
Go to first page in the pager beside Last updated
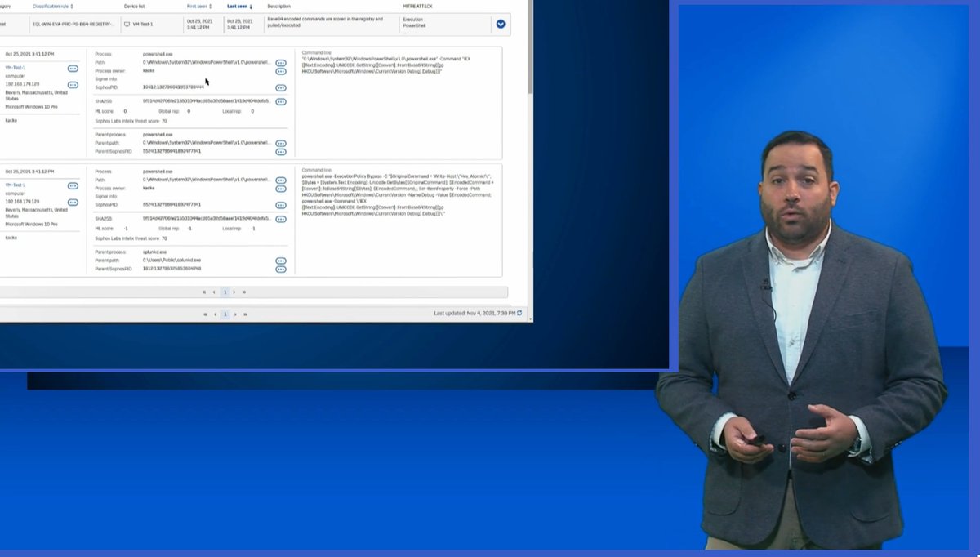pyautogui.click(x=206, y=314)
